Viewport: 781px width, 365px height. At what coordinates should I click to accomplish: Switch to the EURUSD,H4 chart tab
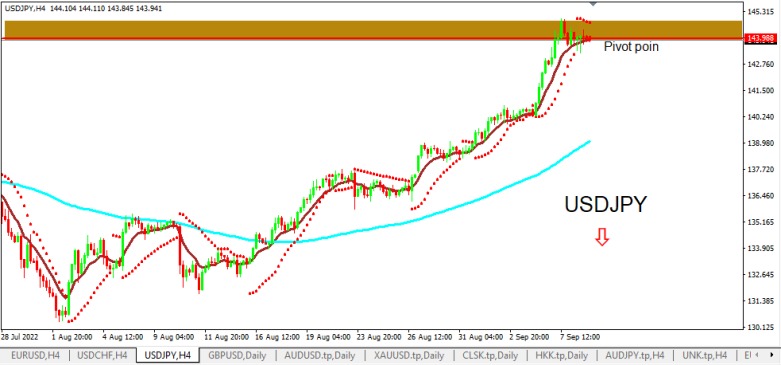click(34, 356)
